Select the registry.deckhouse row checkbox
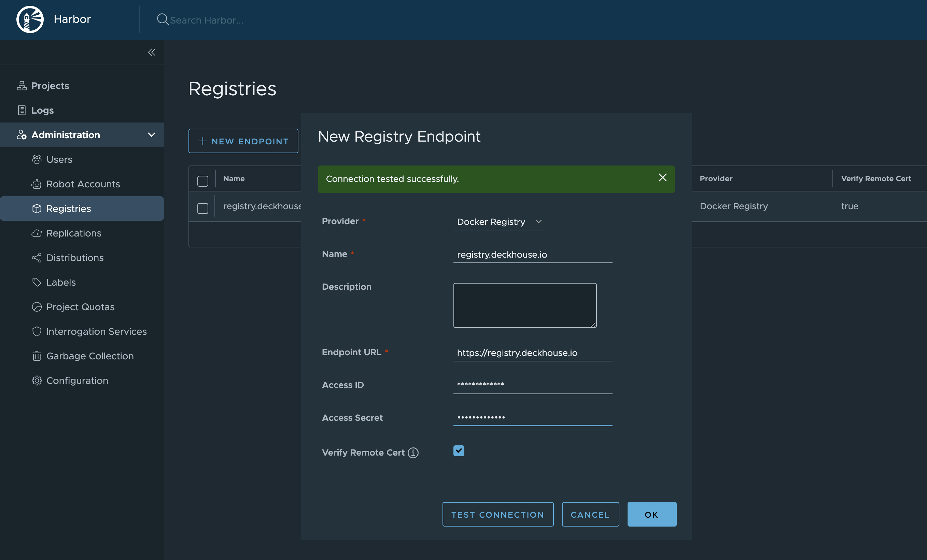The width and height of the screenshot is (927, 560). 203,208
